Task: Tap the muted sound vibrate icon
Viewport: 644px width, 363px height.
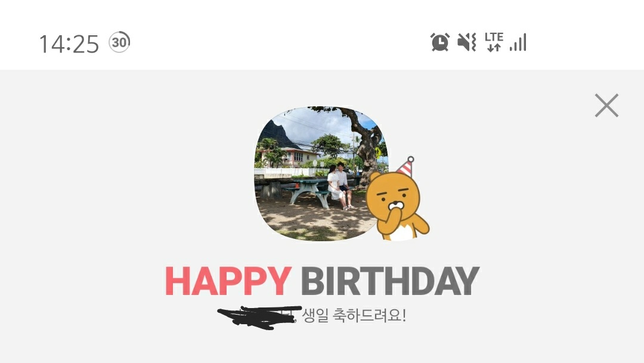Action: 467,42
